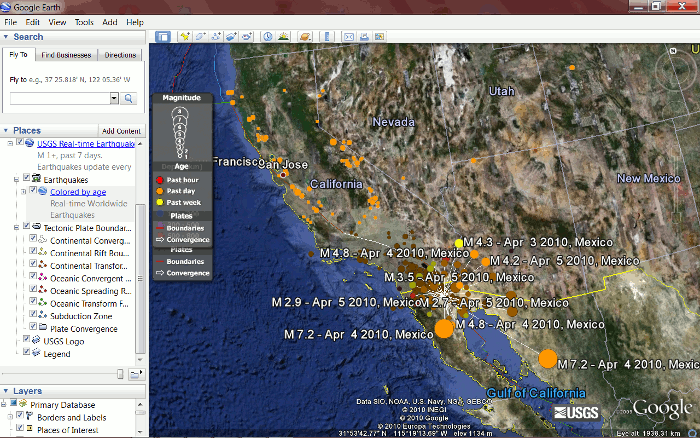Image resolution: width=700 pixels, height=438 pixels.
Task: Open the Ruler tool
Action: 327,37
